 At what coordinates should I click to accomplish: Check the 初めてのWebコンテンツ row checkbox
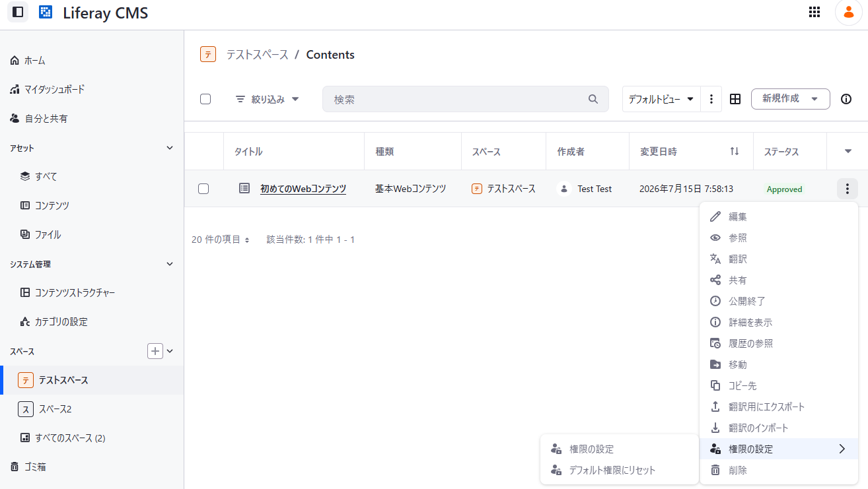pos(203,189)
